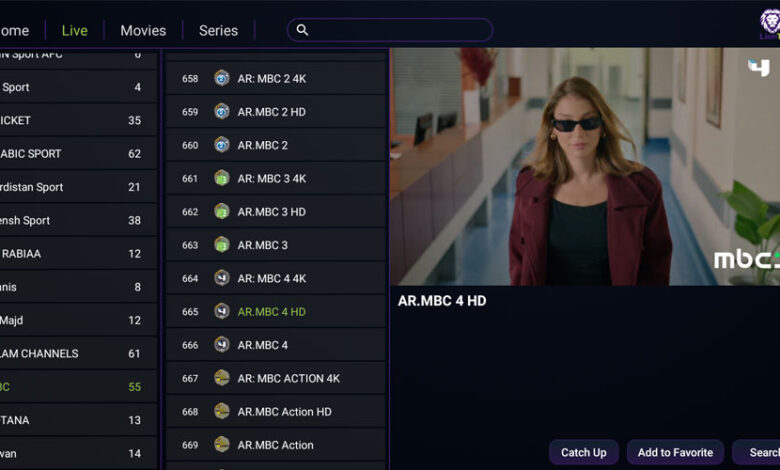Screen dimensions: 780x470
Task: Click the MBC 2 4K channel logo
Action: (222, 78)
